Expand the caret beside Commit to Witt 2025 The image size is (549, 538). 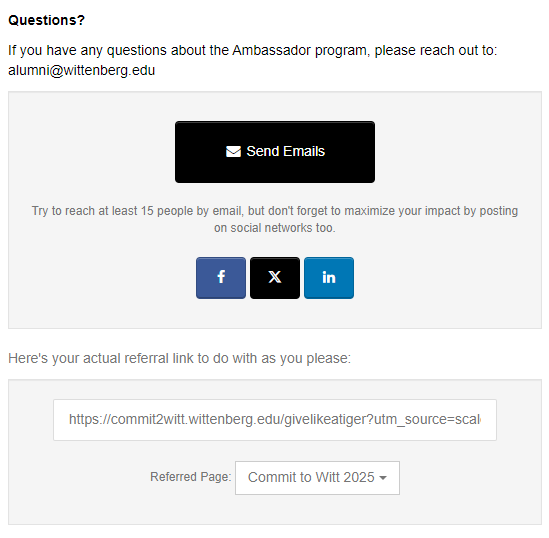[383, 478]
